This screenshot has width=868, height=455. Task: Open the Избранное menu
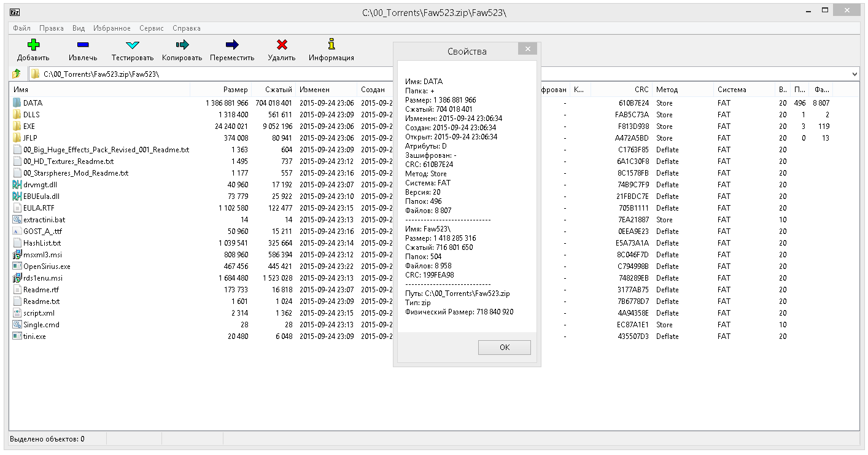point(112,28)
